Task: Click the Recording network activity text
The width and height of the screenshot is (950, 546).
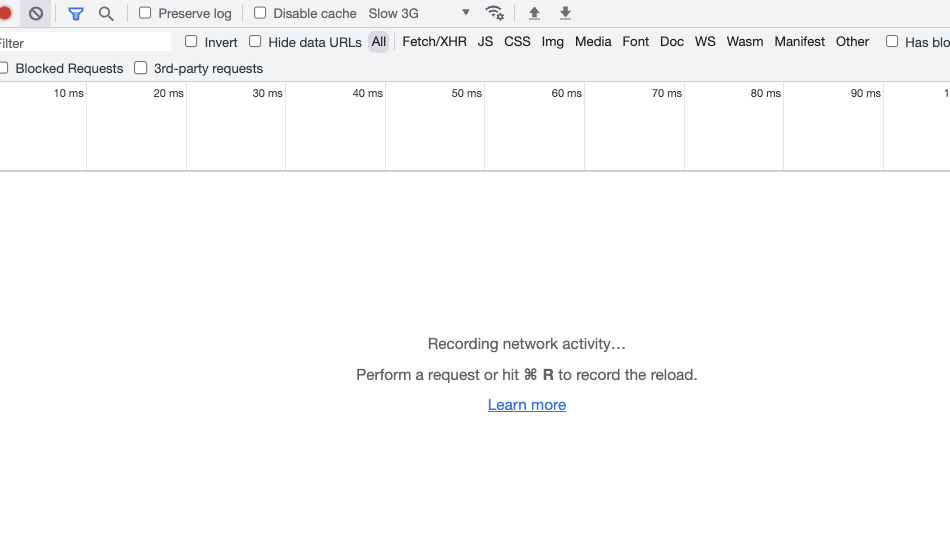Action: (x=526, y=344)
